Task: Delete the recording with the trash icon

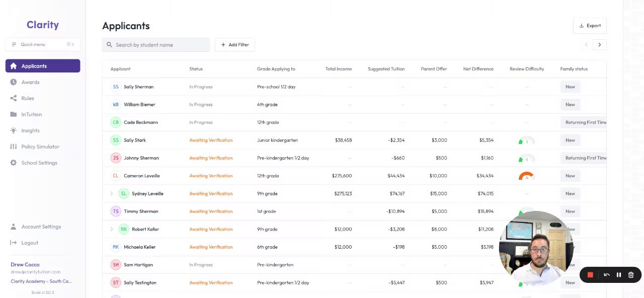Action: point(631,275)
